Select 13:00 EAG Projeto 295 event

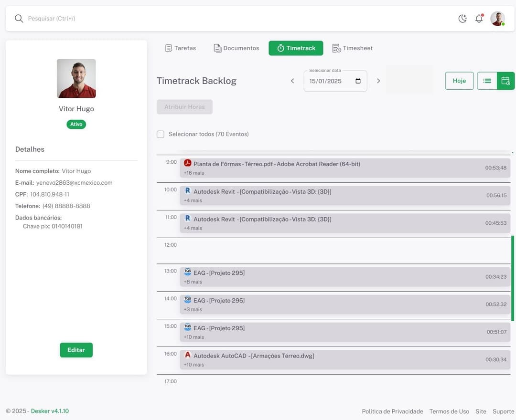[345, 277]
